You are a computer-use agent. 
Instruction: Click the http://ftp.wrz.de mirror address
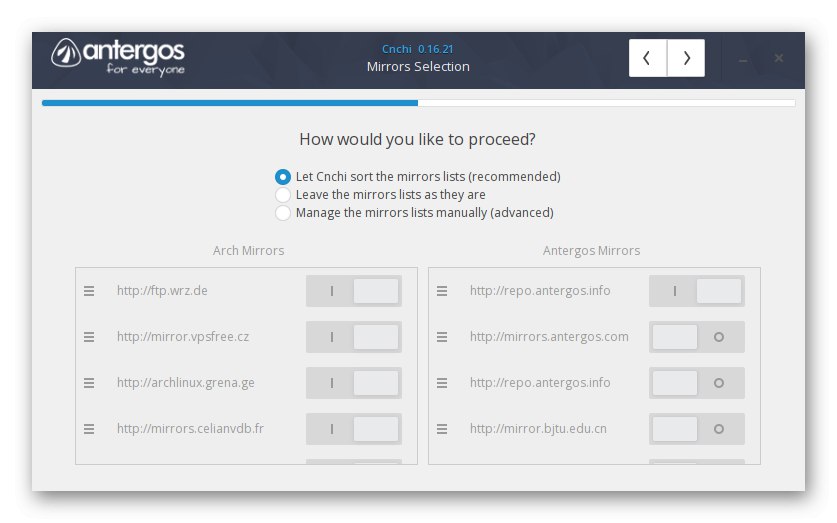click(162, 291)
